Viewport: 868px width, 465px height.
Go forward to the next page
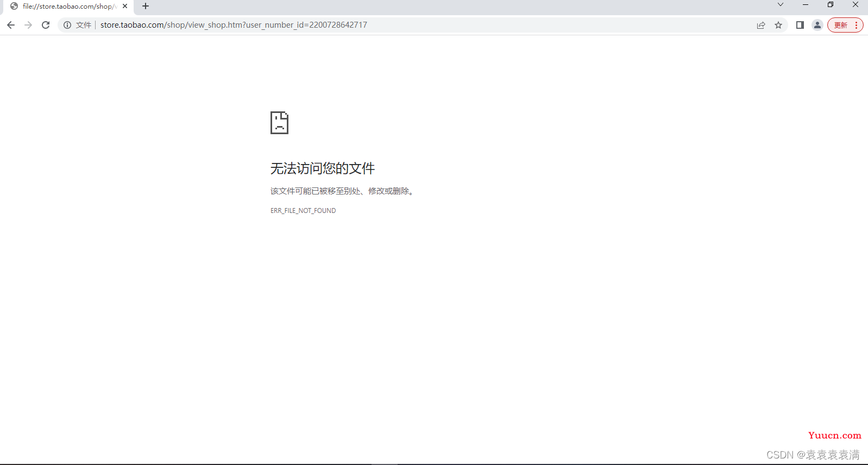click(28, 25)
